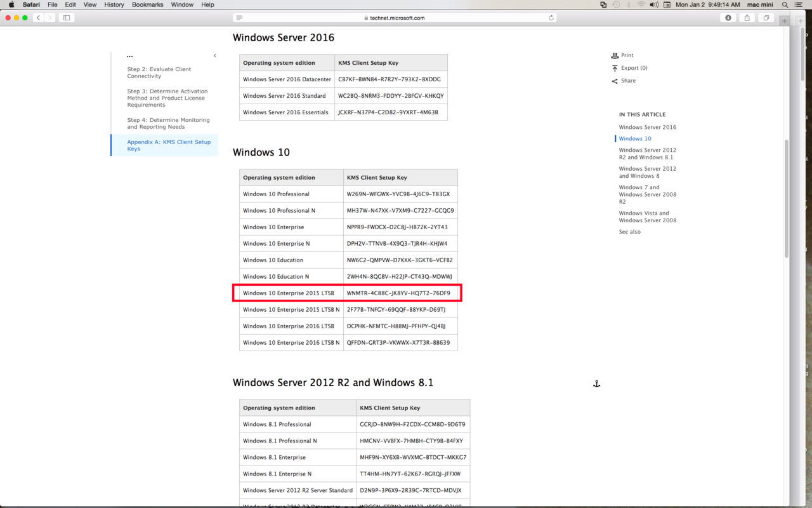Click Windows 10 Enterprise 2015 LTSB key
812x508 pixels.
coord(400,293)
